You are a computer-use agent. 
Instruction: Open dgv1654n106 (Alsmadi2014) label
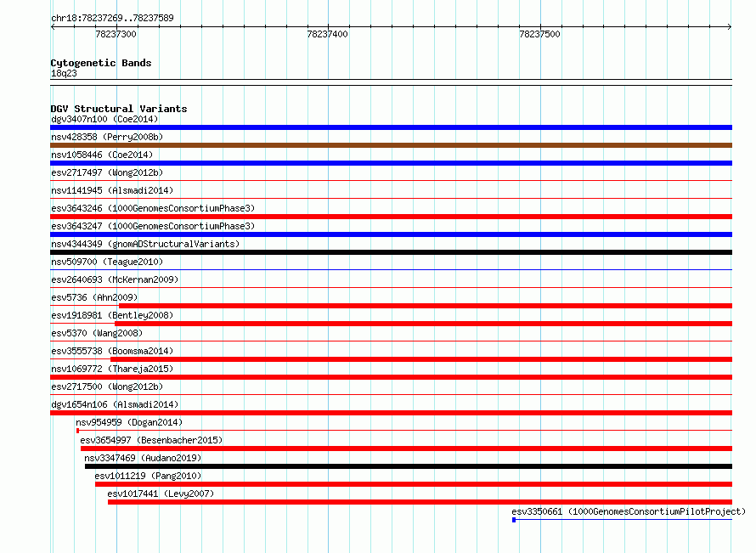click(x=115, y=404)
